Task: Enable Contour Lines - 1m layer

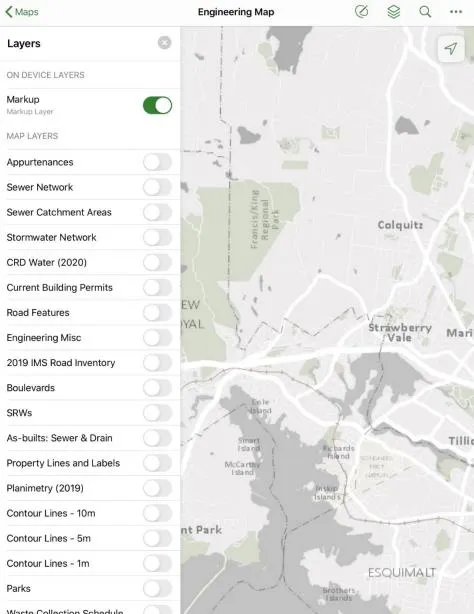Action: [x=157, y=563]
